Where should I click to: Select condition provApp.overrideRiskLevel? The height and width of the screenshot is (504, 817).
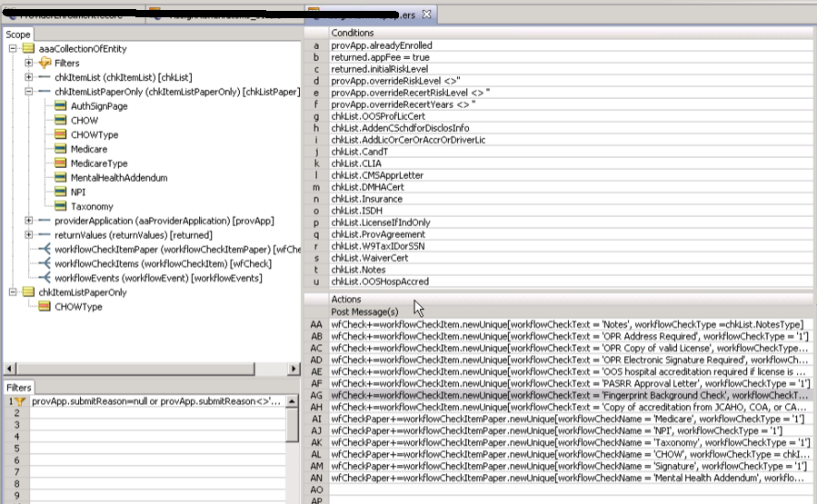571,81
